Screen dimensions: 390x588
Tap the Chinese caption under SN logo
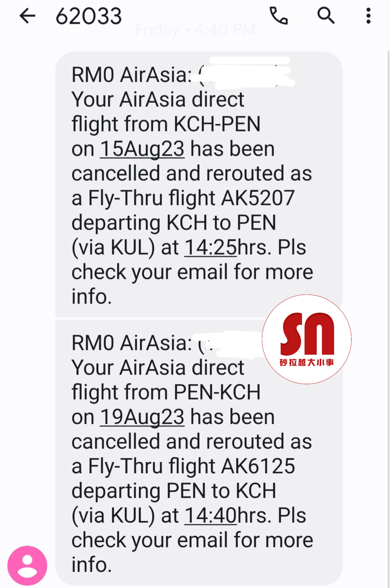click(x=306, y=363)
